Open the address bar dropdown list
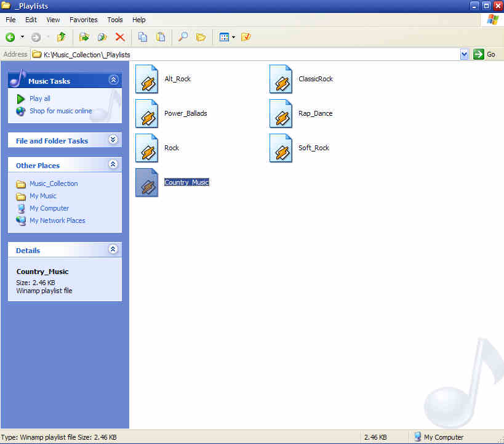The width and height of the screenshot is (504, 444). tap(465, 54)
